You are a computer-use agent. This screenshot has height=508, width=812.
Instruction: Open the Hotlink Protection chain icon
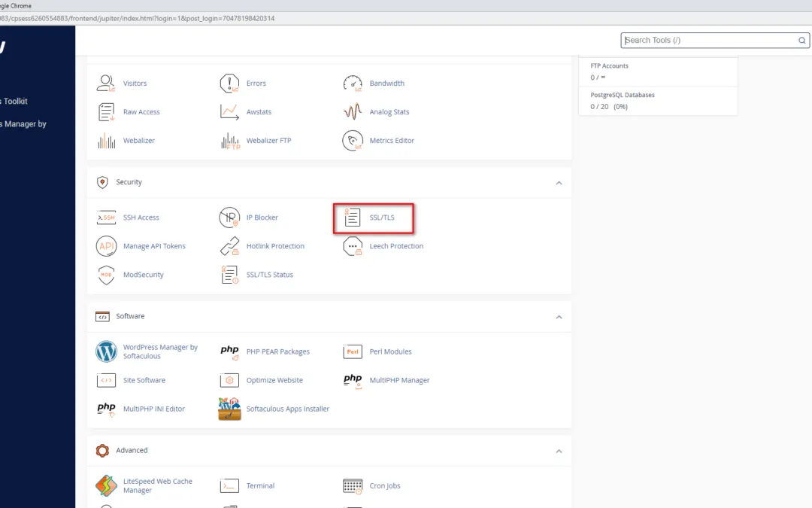click(x=229, y=246)
